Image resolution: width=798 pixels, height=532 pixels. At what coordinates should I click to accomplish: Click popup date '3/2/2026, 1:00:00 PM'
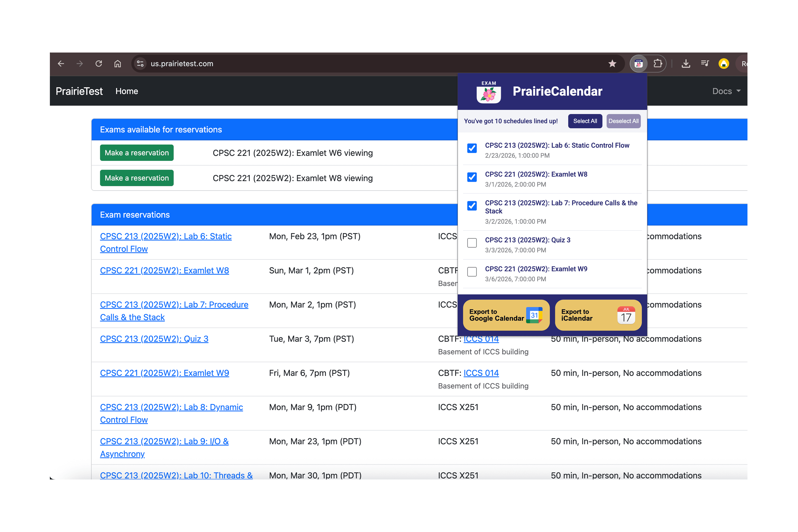point(515,221)
